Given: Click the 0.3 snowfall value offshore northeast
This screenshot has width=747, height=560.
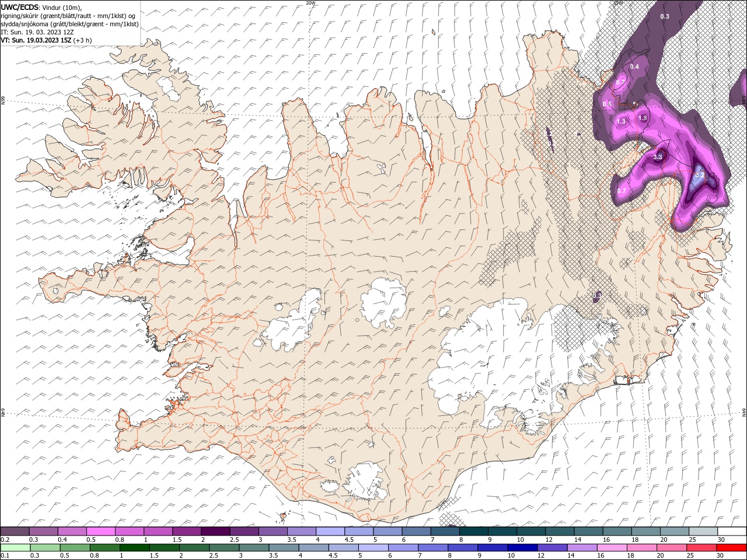Looking at the screenshot, I should [665, 16].
